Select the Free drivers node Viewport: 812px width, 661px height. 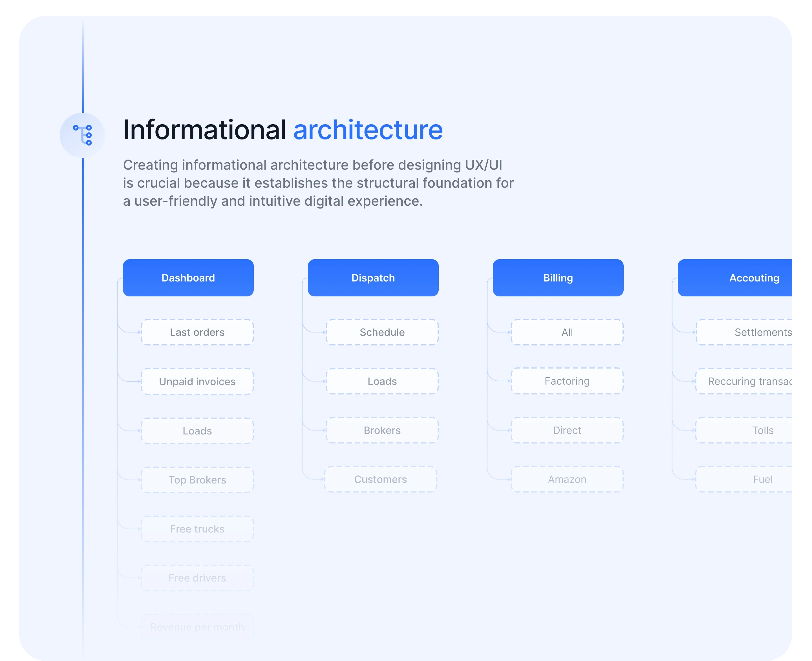pyautogui.click(x=197, y=578)
